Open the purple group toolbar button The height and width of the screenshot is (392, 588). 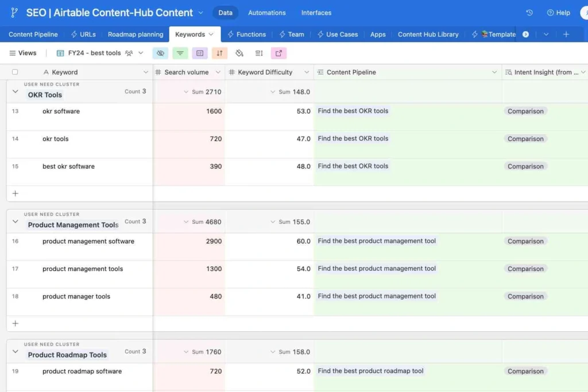pos(200,53)
